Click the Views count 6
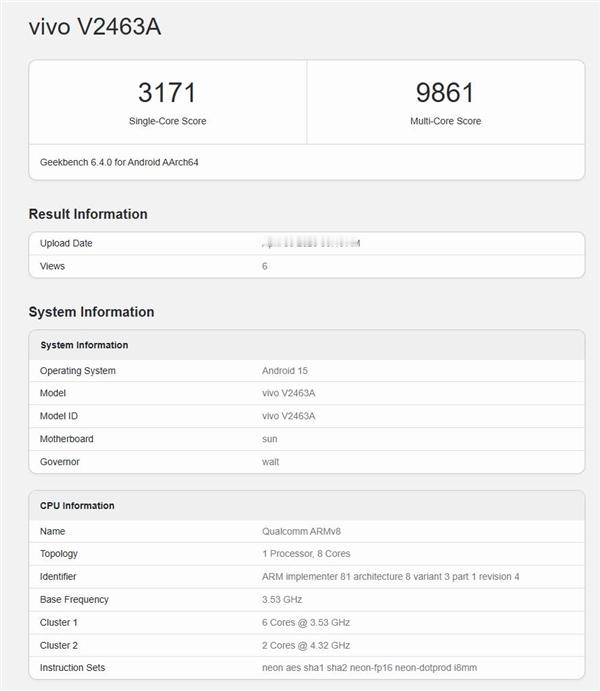The image size is (600, 691). point(265,266)
